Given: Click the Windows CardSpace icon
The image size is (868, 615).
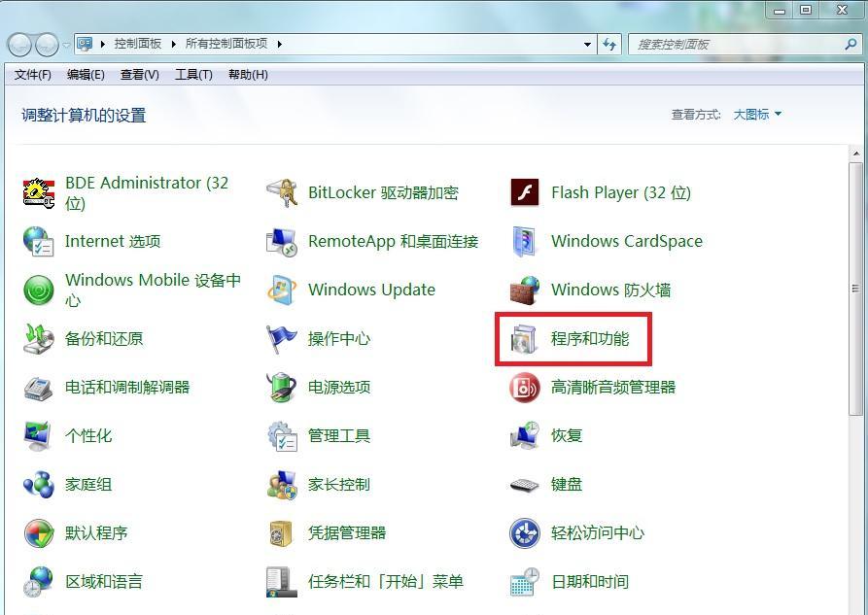Looking at the screenshot, I should [524, 241].
